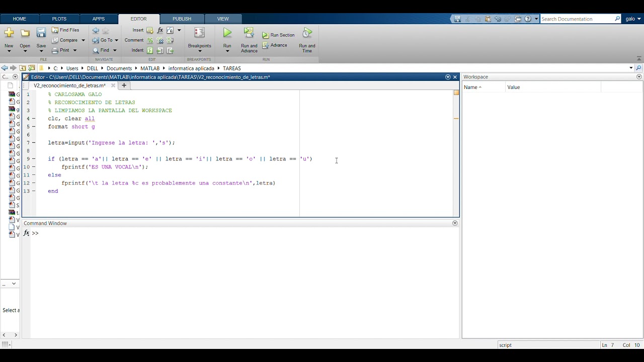Image resolution: width=644 pixels, height=362 pixels.
Task: Click the quick access Save icon
Action: [457, 19]
